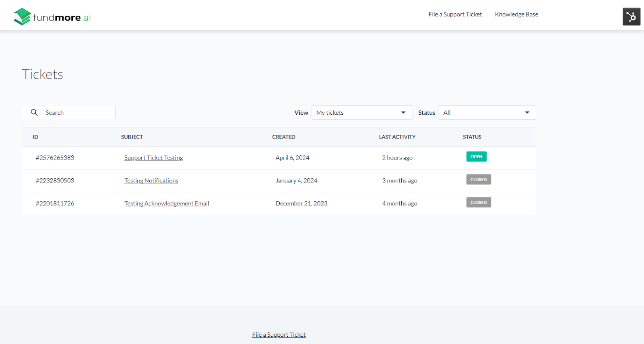
Task: Click the January 4, 2024 created date
Action: [296, 181]
